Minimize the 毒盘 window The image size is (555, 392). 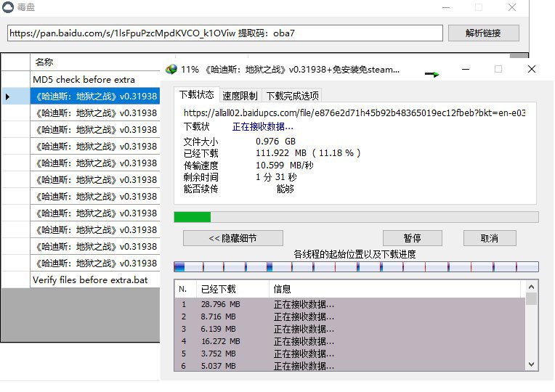[446, 7]
